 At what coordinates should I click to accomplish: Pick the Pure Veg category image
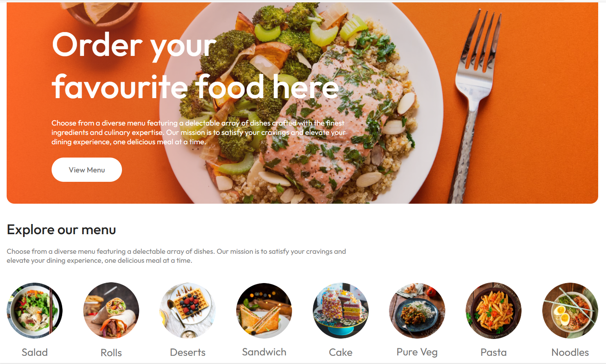tap(417, 310)
